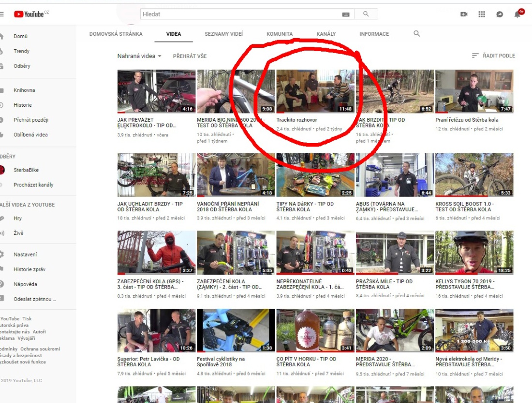Open Nápověda help link

tap(25, 284)
